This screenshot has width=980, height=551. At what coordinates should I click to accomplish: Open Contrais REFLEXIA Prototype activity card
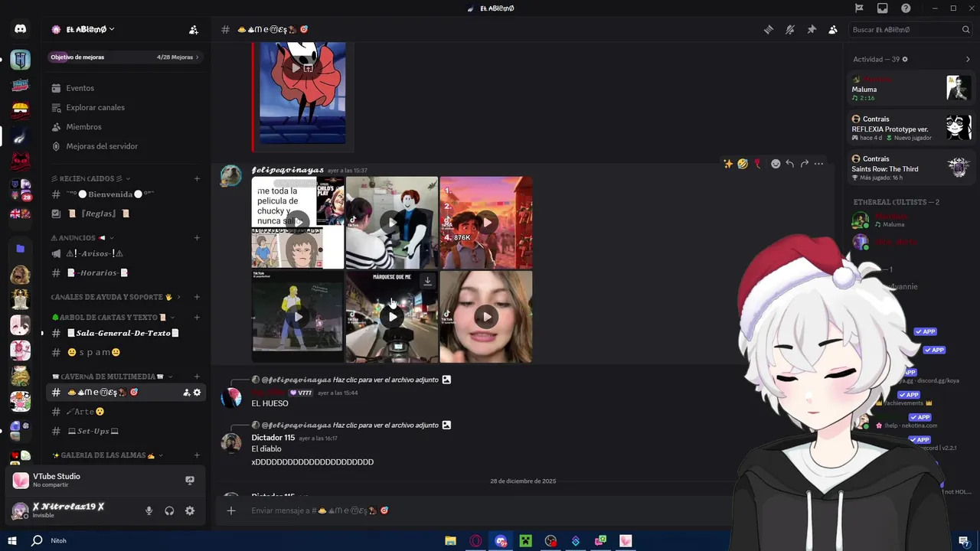(911, 128)
